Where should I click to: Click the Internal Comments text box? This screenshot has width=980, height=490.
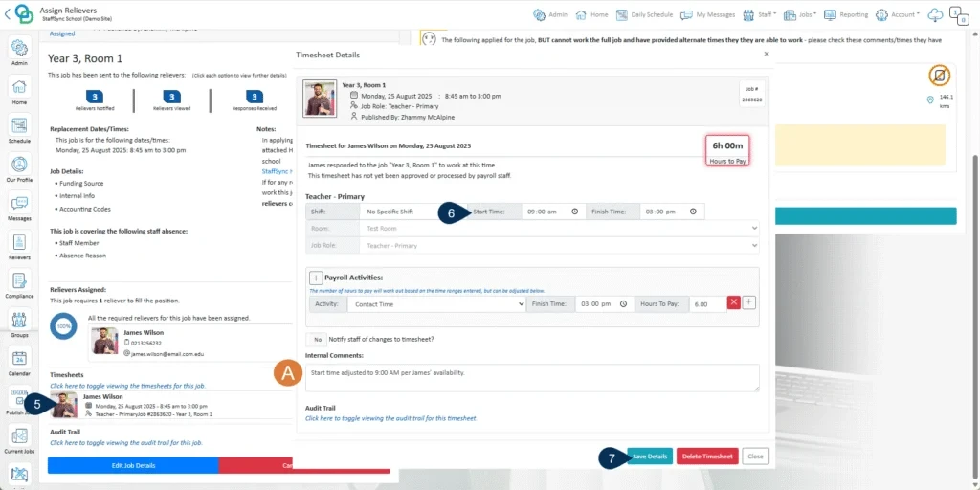click(x=532, y=378)
